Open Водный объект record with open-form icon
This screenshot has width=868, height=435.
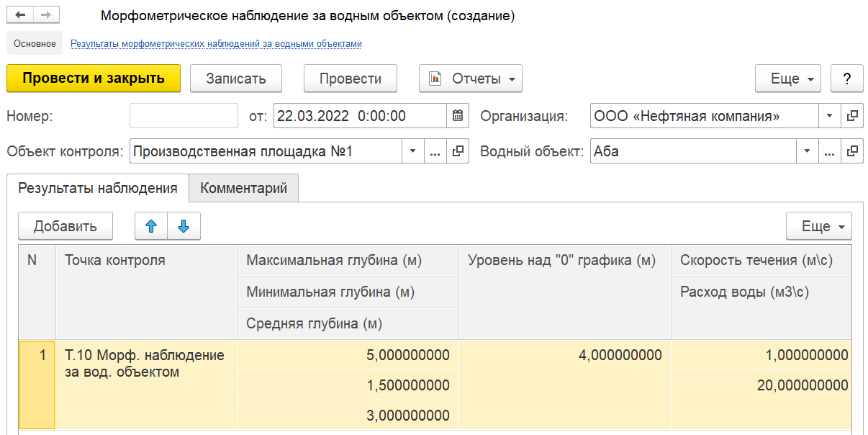pos(852,152)
